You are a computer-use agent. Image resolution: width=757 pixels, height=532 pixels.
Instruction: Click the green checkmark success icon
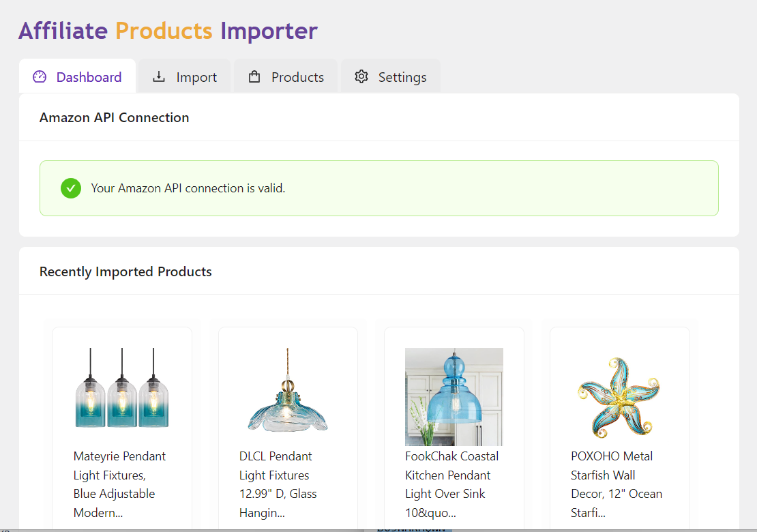[x=71, y=188]
